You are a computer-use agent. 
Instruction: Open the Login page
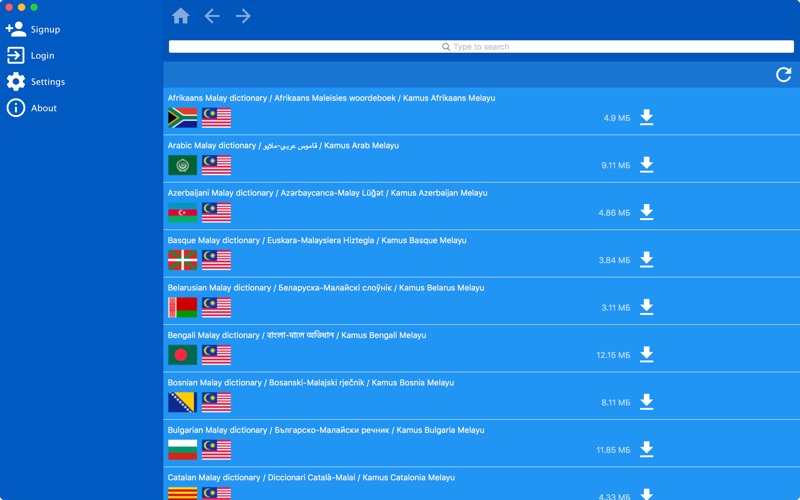click(31, 55)
